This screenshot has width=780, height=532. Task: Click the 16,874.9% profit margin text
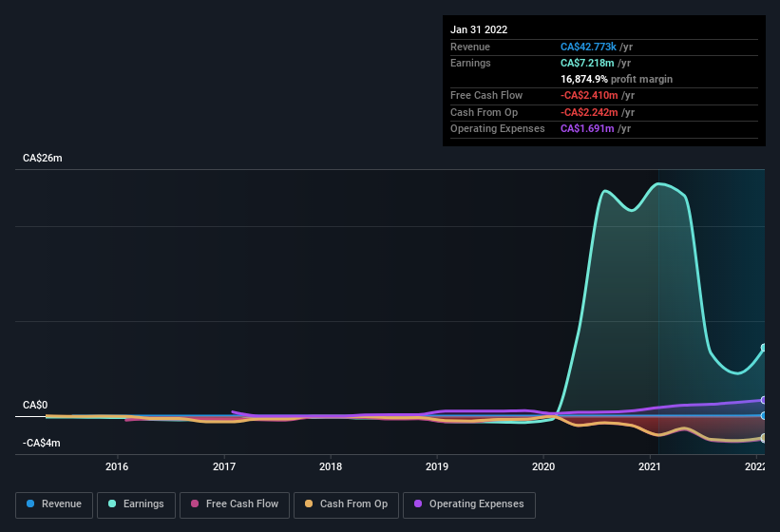point(617,79)
